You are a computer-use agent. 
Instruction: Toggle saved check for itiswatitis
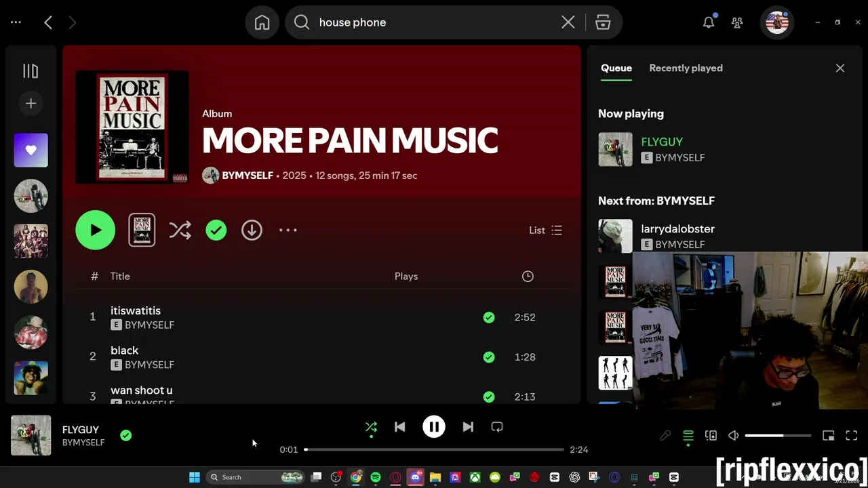point(489,317)
